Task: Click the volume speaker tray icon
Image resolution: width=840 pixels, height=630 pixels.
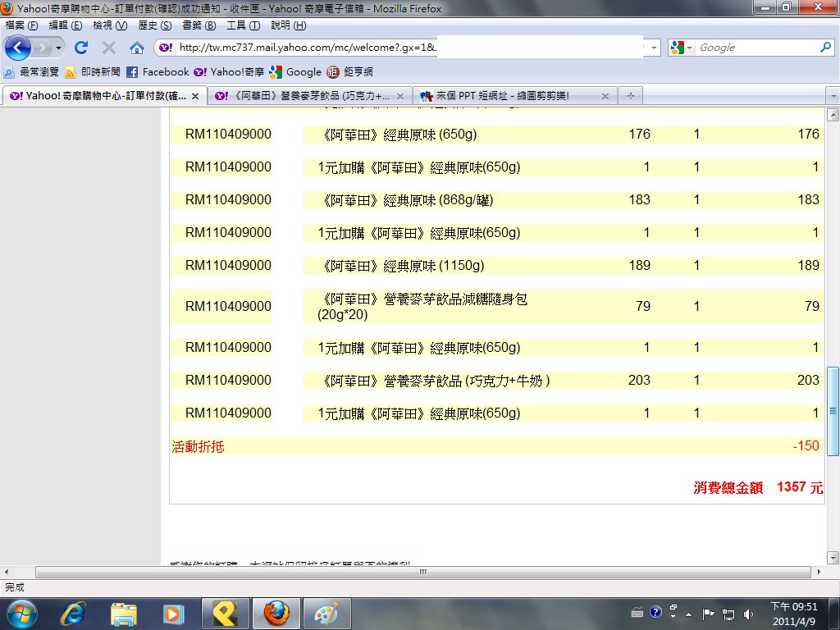Action: pos(748,614)
